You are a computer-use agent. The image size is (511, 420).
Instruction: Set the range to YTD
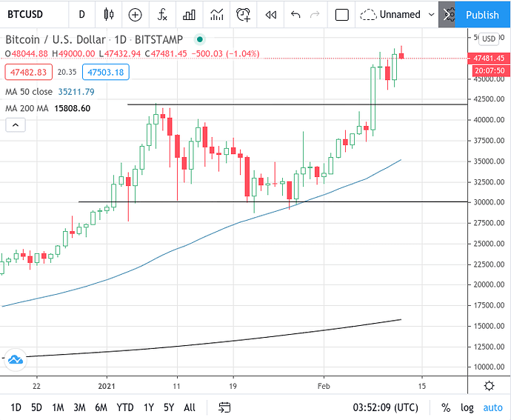125,407
